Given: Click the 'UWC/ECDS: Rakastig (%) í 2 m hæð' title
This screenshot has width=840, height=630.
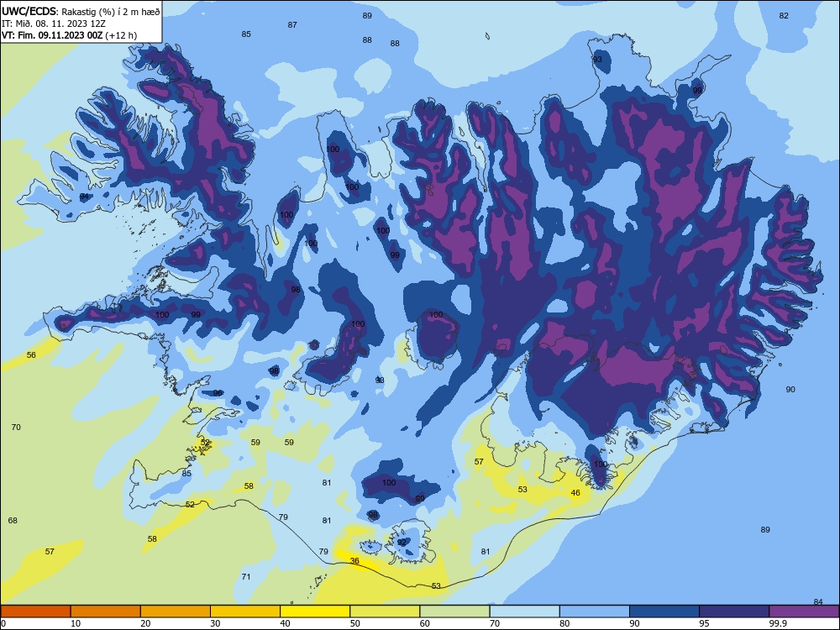Looking at the screenshot, I should pos(81,12).
